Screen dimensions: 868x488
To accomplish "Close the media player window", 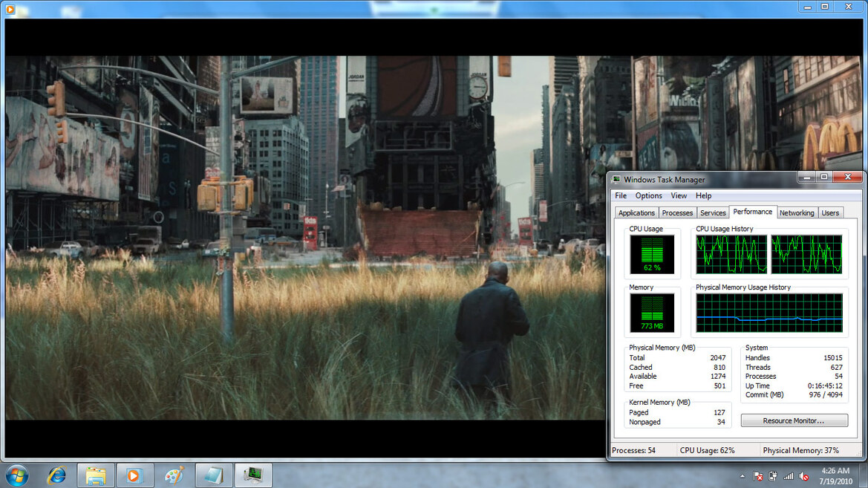I will [849, 7].
